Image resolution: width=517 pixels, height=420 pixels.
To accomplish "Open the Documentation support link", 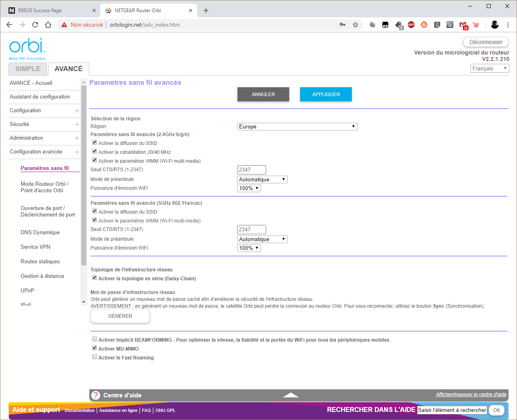I will coord(80,410).
